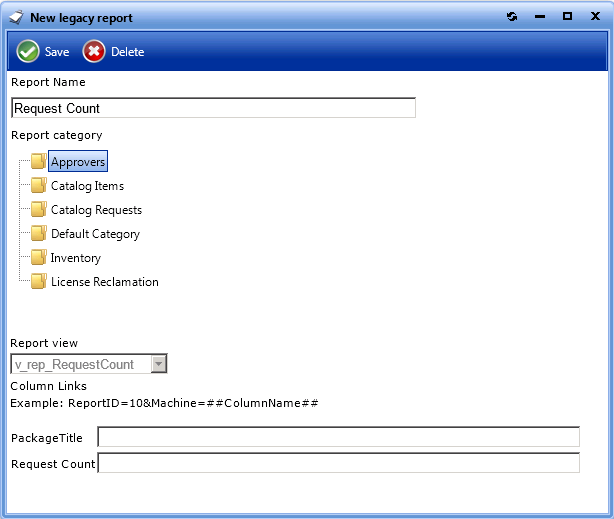Select the Approvers category
The width and height of the screenshot is (614, 519).
tap(78, 161)
